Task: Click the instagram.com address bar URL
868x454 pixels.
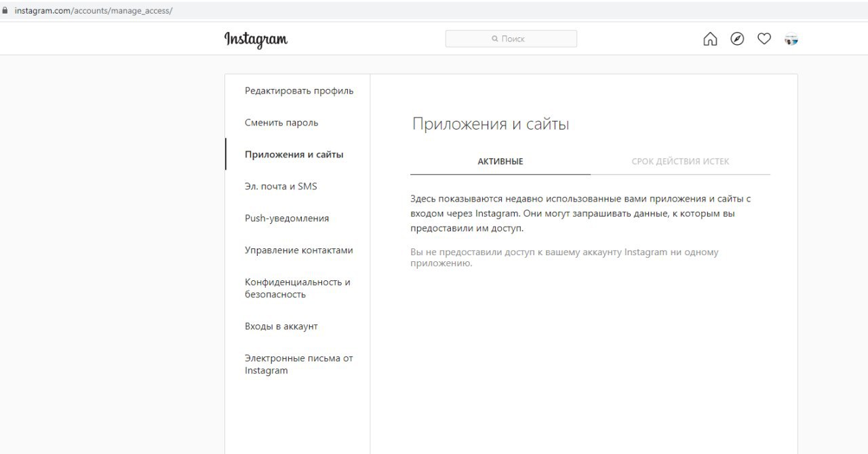Action: pos(94,11)
